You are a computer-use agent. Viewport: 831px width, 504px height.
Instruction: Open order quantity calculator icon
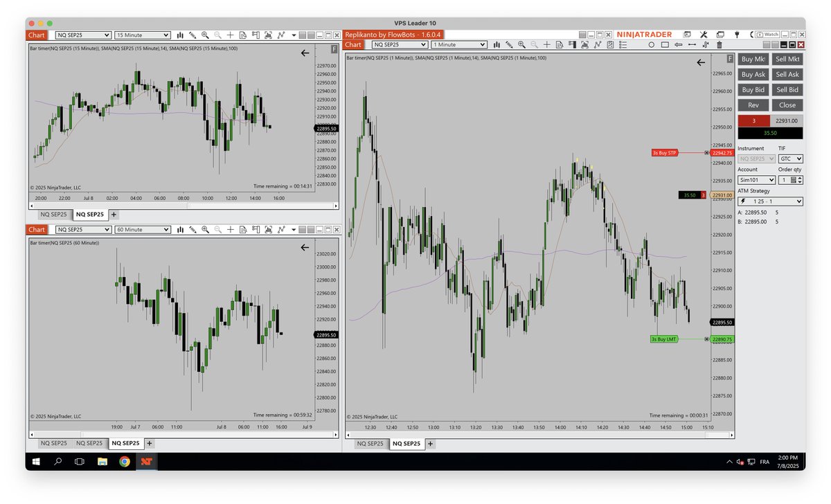click(793, 180)
